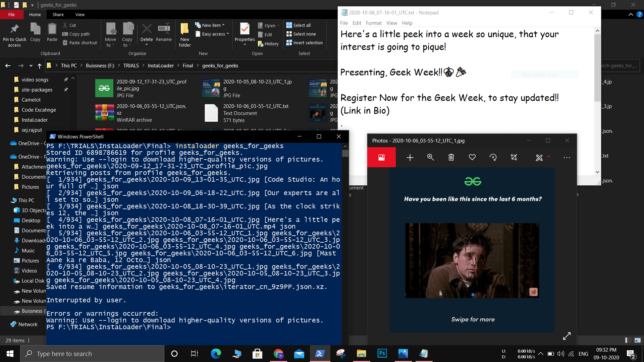Open the Crop tool in Photos

tap(514, 158)
